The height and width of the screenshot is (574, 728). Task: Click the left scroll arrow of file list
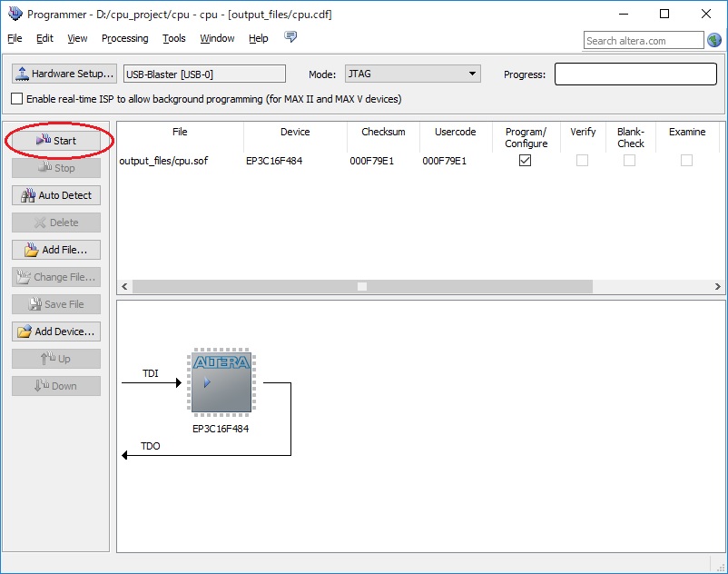(124, 286)
